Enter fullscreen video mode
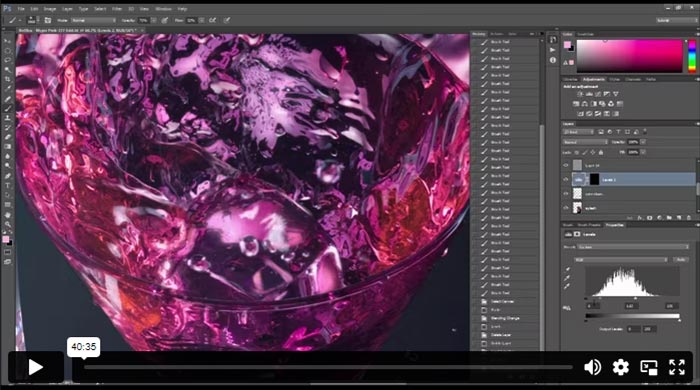The height and width of the screenshot is (390, 700). (677, 367)
